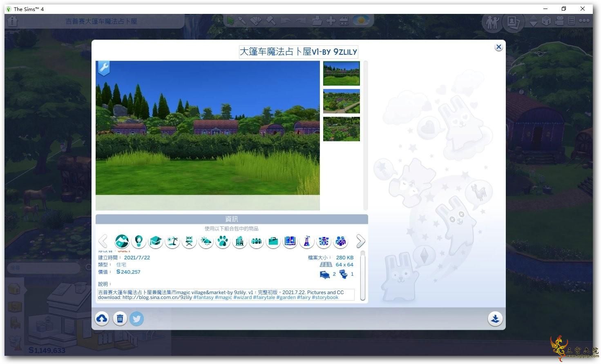This screenshot has width=601, height=364.
Task: Click the lot description text box
Action: tap(226, 295)
